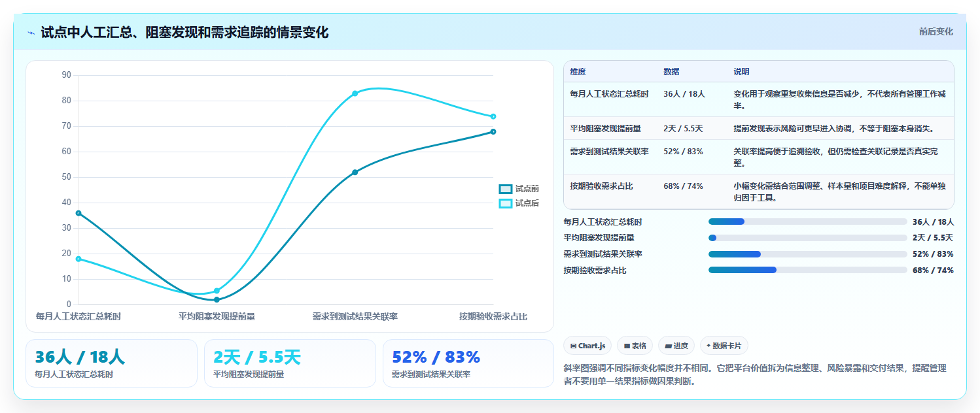The height and width of the screenshot is (413, 980).
Task: Click x-axis label 按期验收需求占比 under the chart
Action: (x=493, y=317)
